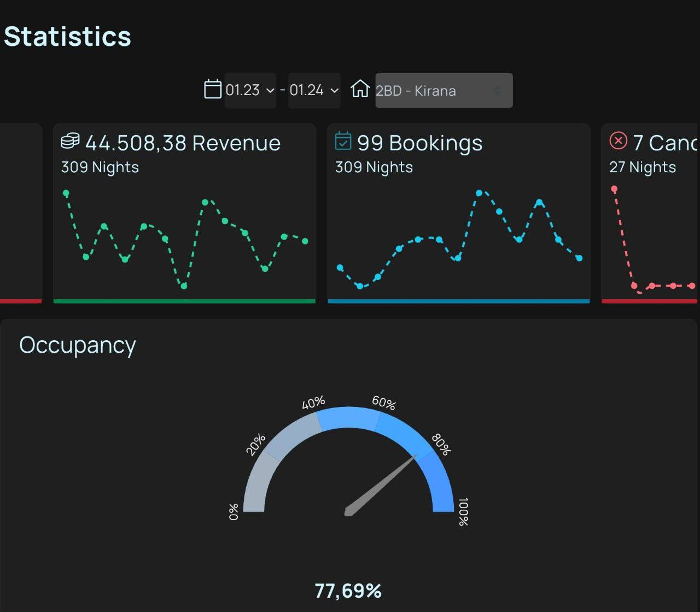Click the 77,69% occupancy value
Viewport: 700px width, 612px height.
(x=348, y=591)
